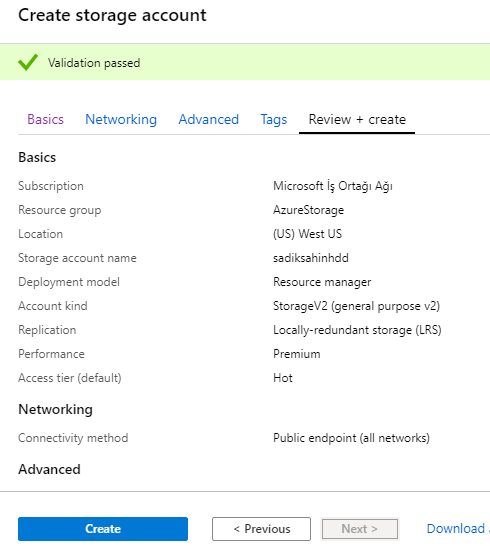The height and width of the screenshot is (546, 490).
Task: Click the StorageV2 account kind value
Action: click(356, 306)
